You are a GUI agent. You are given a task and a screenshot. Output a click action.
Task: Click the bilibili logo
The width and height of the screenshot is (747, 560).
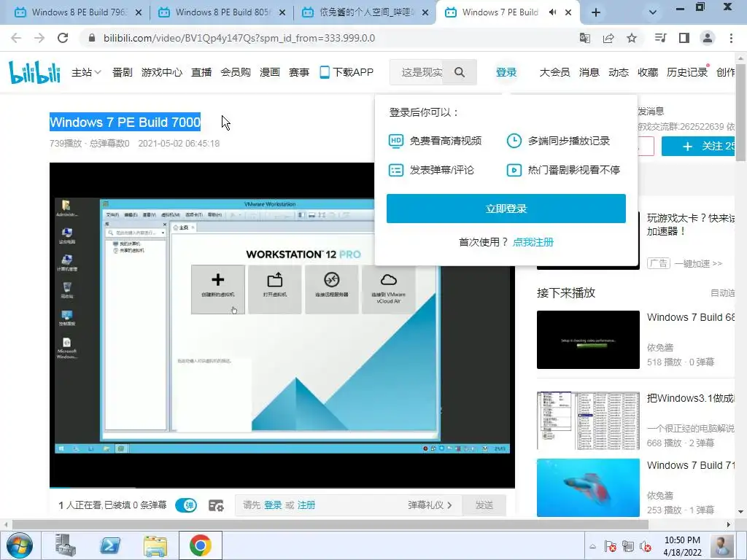tap(35, 72)
